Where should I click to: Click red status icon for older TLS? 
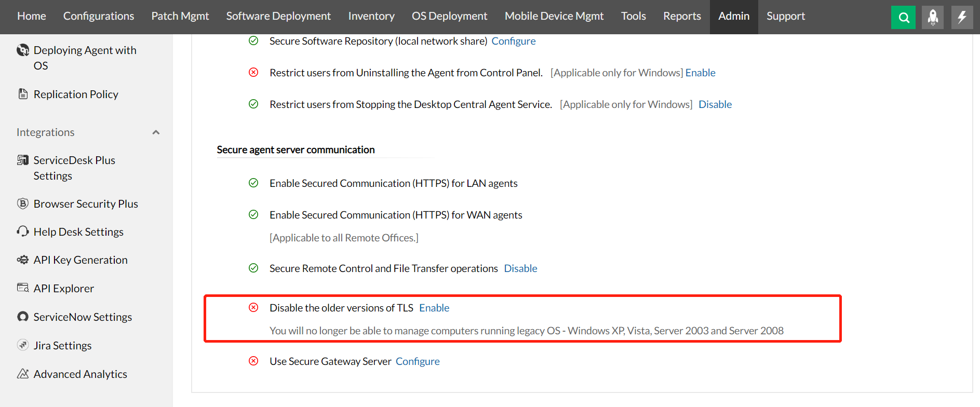point(253,307)
